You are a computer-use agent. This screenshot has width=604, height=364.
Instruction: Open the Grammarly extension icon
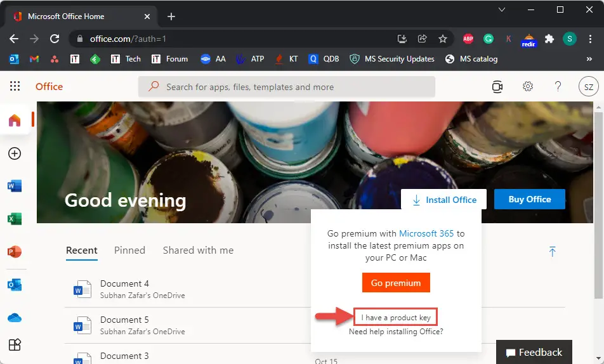tap(489, 39)
